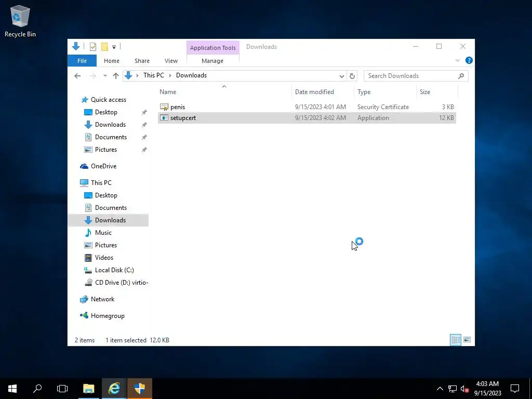Image resolution: width=532 pixels, height=399 pixels.
Task: Select This PC in navigation pane
Action: click(101, 183)
